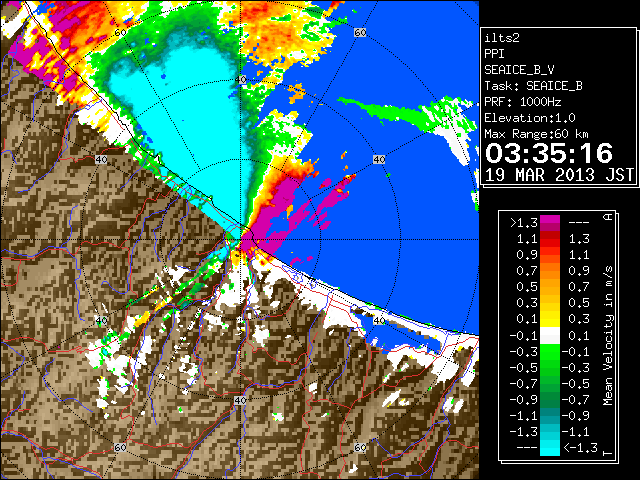The height and width of the screenshot is (480, 640).
Task: Select the 'ilts2' site name text
Action: 502,38
